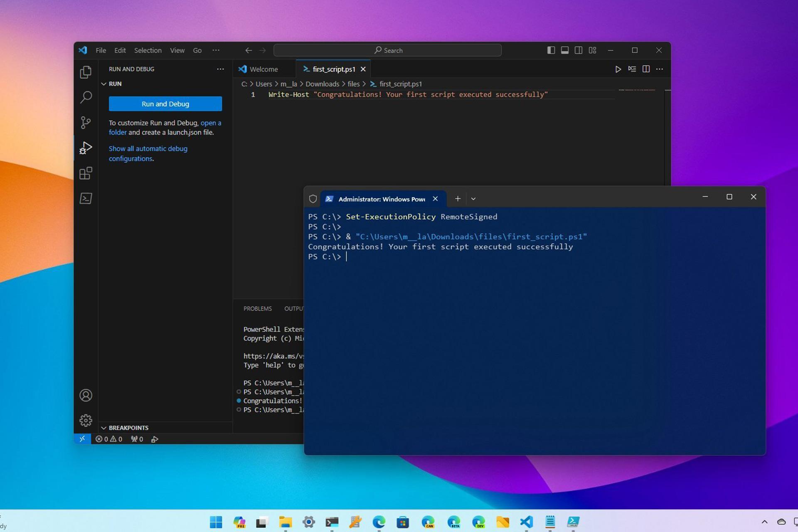Click the Run and Debug sidebar icon

pos(85,148)
